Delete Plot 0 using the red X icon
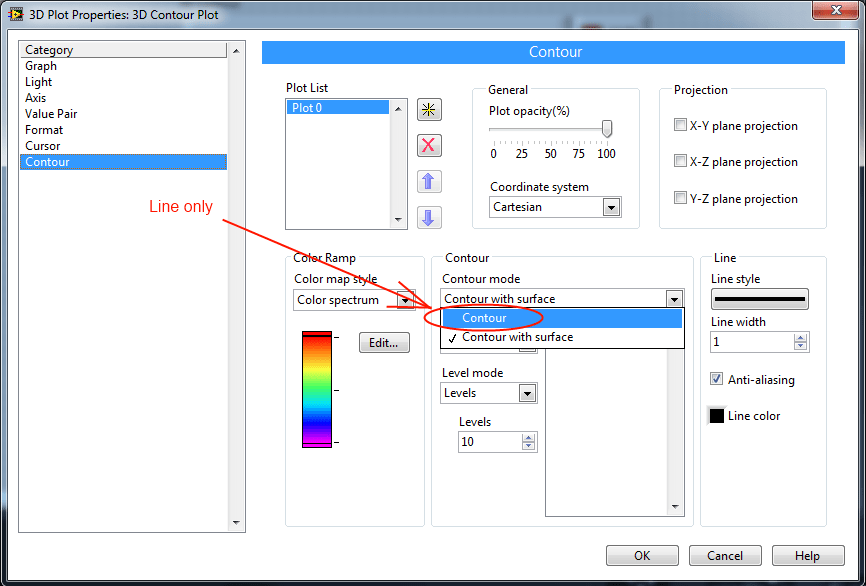Viewport: 866px width, 586px height. click(x=428, y=145)
